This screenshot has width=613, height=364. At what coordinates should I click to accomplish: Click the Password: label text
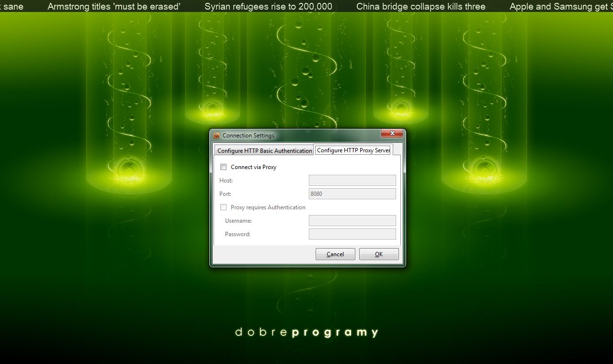click(x=238, y=234)
